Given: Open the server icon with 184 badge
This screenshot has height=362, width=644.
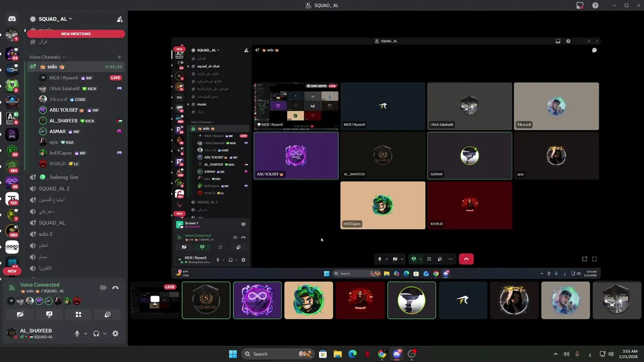Looking at the screenshot, I should [x=12, y=166].
